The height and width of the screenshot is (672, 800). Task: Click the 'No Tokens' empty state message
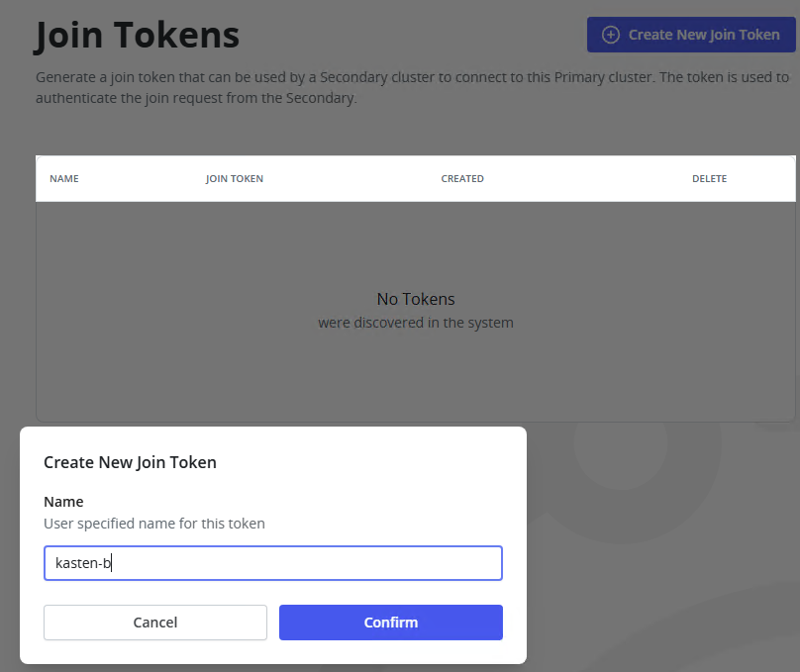click(x=416, y=299)
